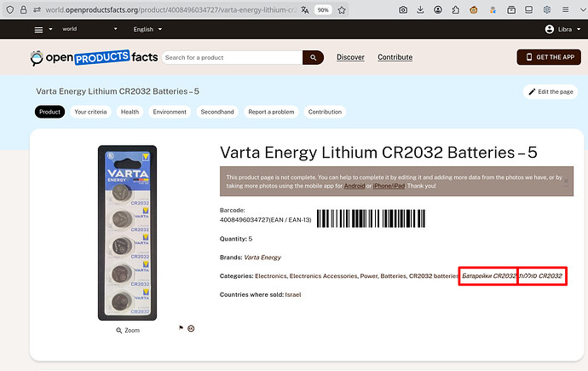Open the Batteries category link
588x371 pixels.
393,276
